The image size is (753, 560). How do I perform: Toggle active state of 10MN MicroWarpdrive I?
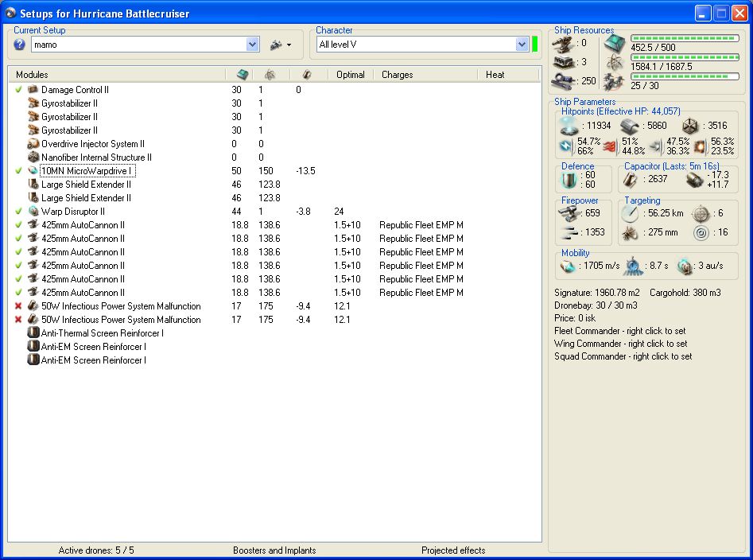(18, 171)
